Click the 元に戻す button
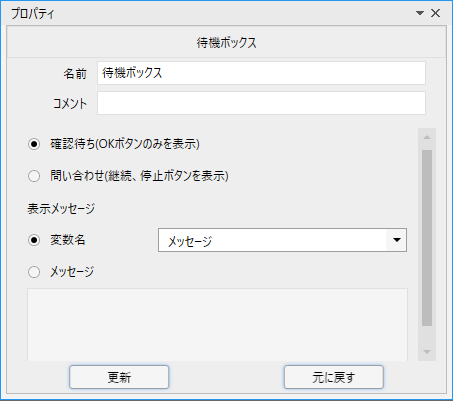Screen dimensions: 453x401 (x=334, y=377)
